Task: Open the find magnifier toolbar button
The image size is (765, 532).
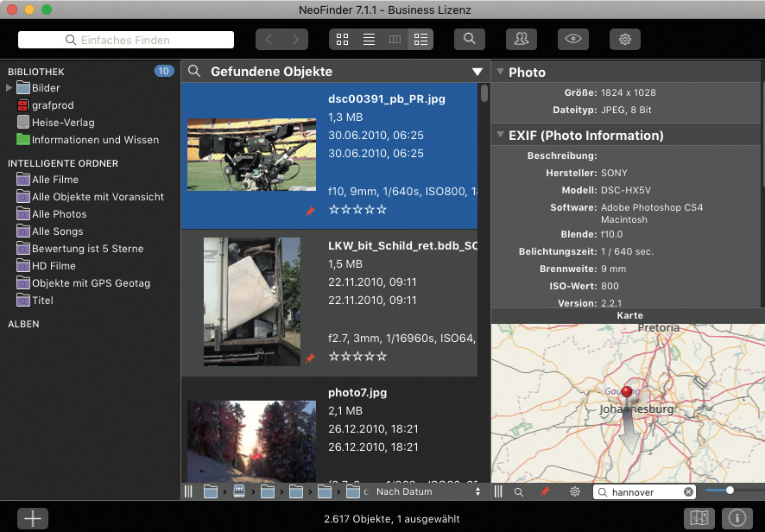Action: (469, 40)
